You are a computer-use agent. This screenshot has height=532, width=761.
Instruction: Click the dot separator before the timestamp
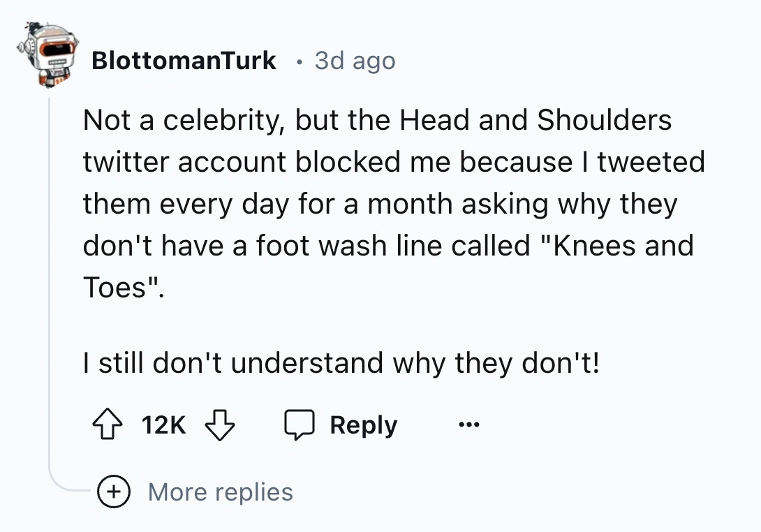299,61
